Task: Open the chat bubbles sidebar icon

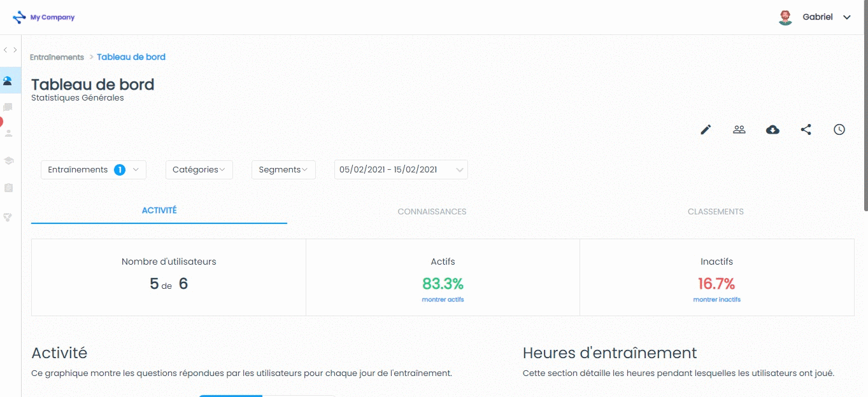Action: [8, 108]
